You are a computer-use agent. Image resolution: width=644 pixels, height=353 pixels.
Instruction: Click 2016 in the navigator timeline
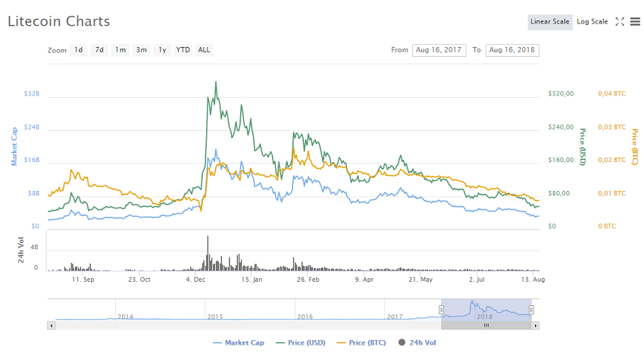tap(305, 317)
